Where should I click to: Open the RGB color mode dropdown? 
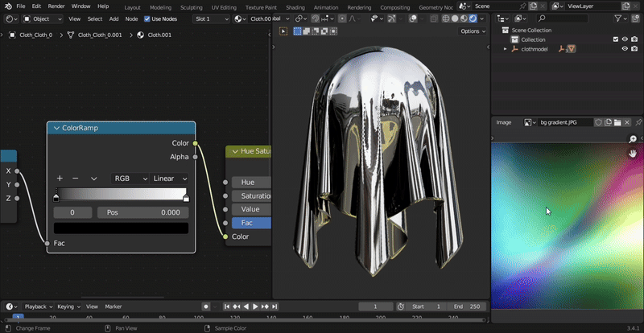click(130, 179)
